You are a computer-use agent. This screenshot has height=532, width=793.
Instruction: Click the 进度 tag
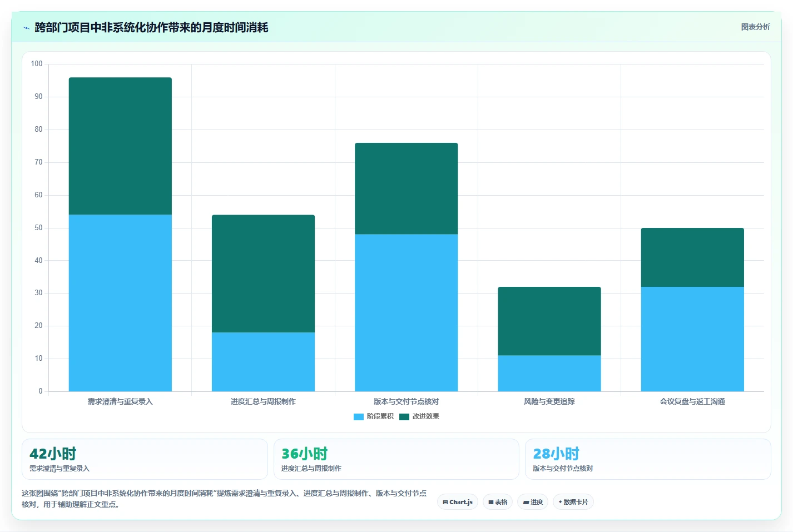pyautogui.click(x=533, y=502)
